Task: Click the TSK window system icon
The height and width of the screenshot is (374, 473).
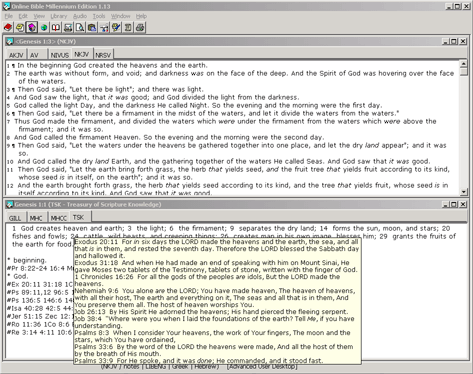Action: pyautogui.click(x=10, y=204)
